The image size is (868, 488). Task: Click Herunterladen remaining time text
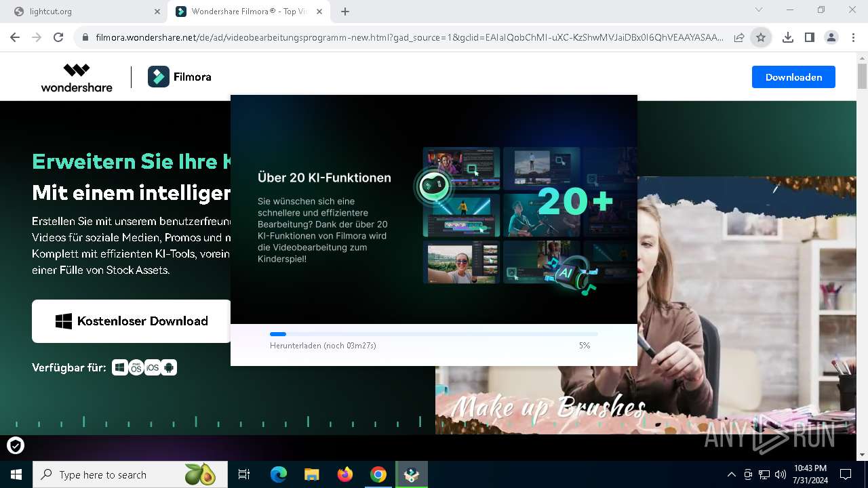(x=323, y=346)
